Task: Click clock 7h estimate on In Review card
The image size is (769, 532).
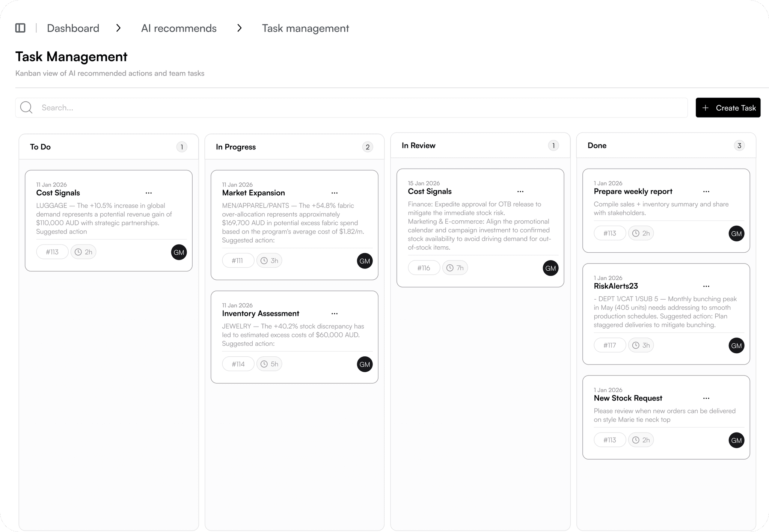Action: pos(455,268)
